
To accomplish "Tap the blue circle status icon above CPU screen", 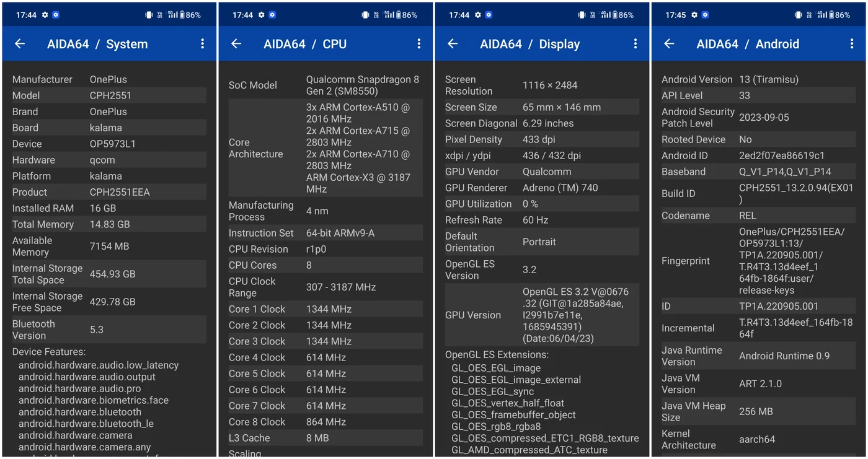I will 272,15.
